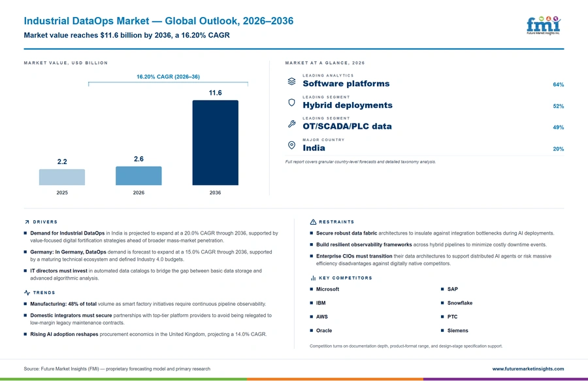Click the pulse icon next to Trends heading
The height and width of the screenshot is (381, 588).
[x=27, y=293]
